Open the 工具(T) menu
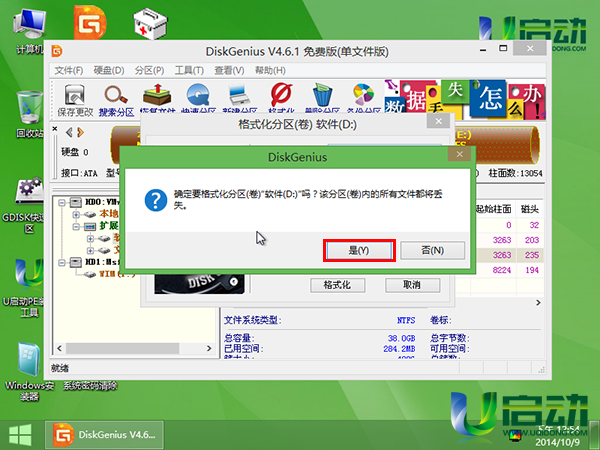 point(189,70)
